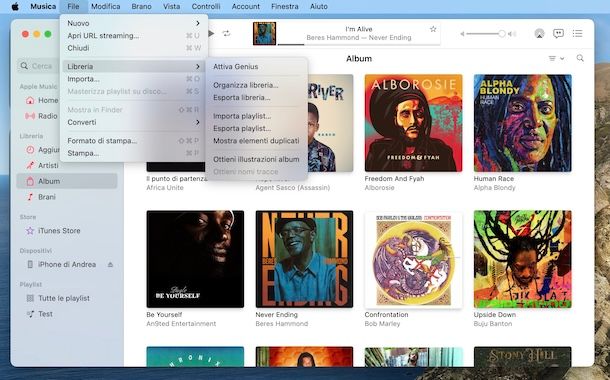
Task: Show lyrics panel icon
Action: tap(558, 33)
